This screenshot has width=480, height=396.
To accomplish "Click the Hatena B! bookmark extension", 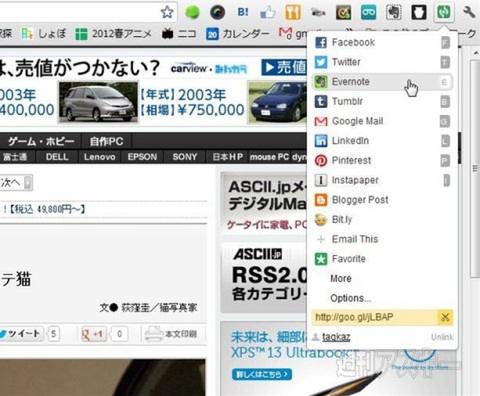I will pos(243,12).
